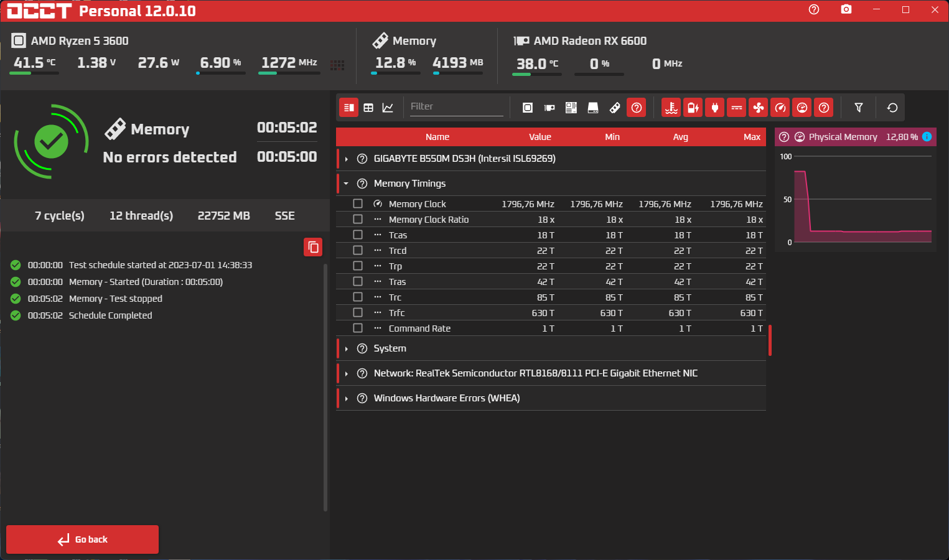Sort by the Max column header
Screen dimensions: 949x560
coord(752,137)
